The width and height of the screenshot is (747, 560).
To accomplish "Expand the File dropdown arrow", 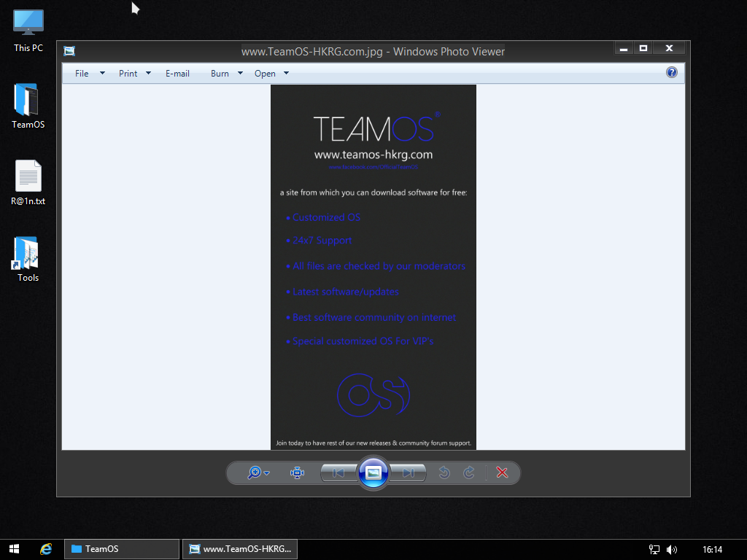I will (102, 74).
